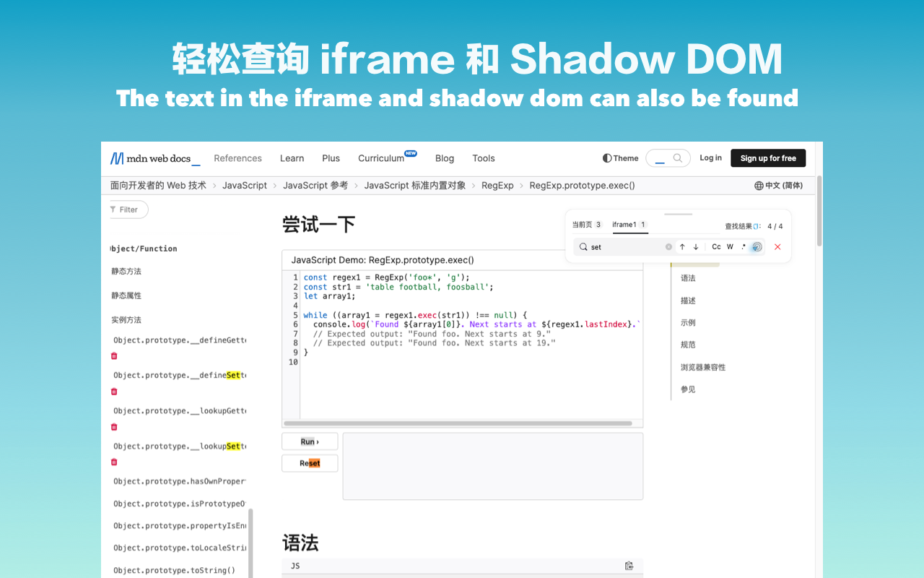This screenshot has height=578, width=924.
Task: Click the Sign up for free button
Action: (x=768, y=158)
